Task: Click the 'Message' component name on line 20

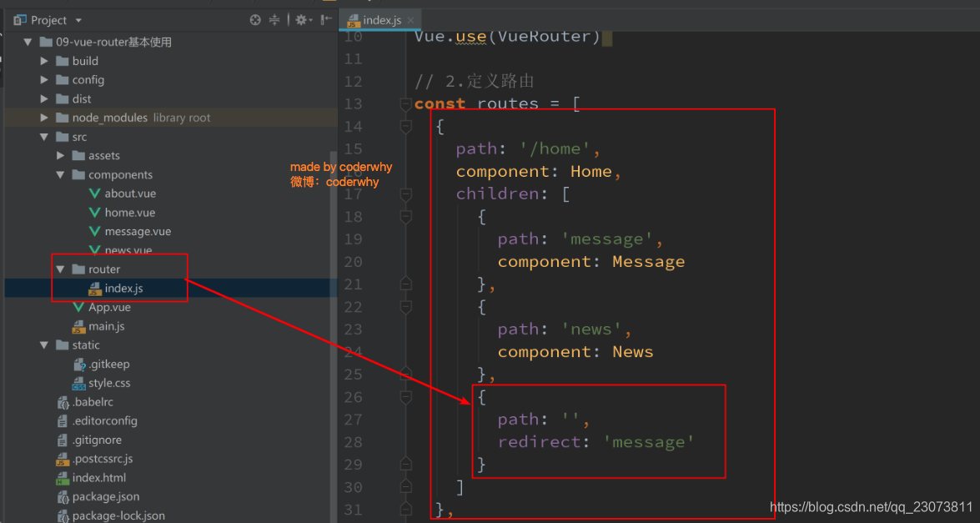Action: (649, 261)
